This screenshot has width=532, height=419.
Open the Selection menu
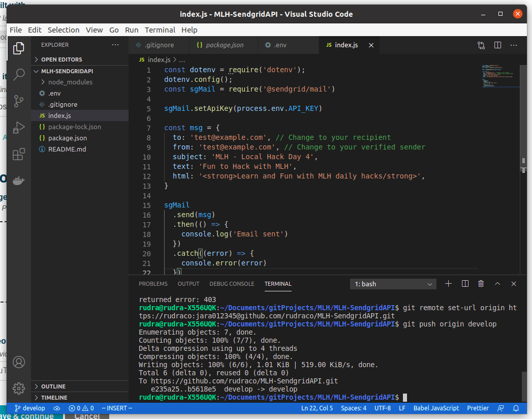tap(64, 30)
